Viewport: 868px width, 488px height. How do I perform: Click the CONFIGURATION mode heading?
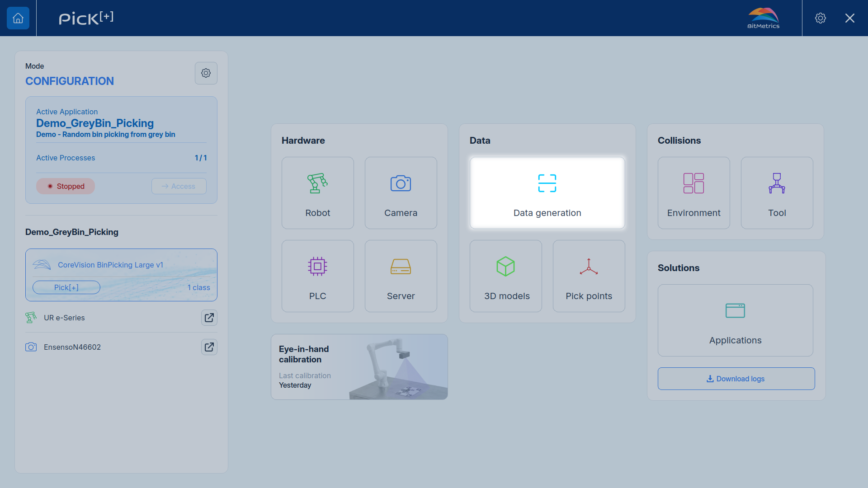coord(70,81)
